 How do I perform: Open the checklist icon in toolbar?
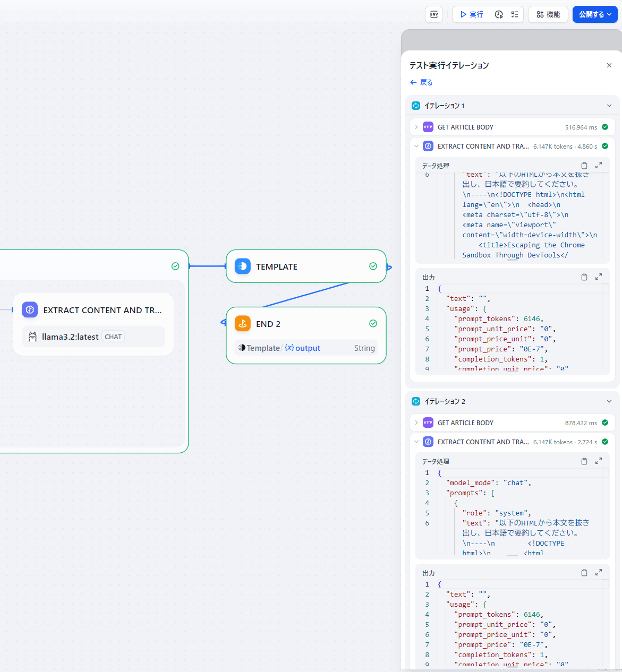515,14
